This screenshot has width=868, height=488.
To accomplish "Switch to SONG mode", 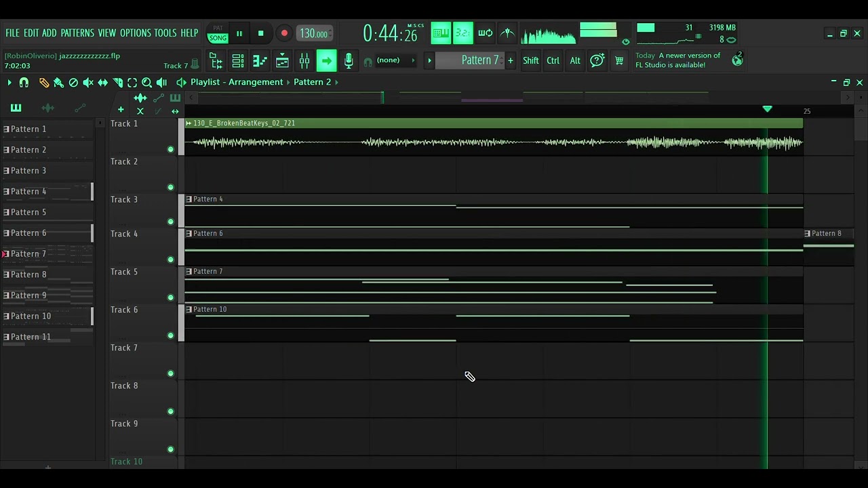I will point(218,38).
